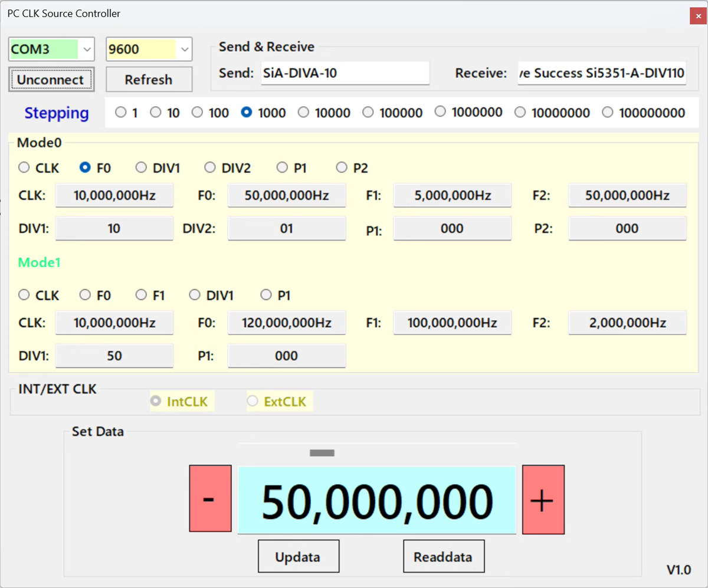Select Mode0 DIV1 radio button
This screenshot has height=588, width=708.
pyautogui.click(x=142, y=167)
